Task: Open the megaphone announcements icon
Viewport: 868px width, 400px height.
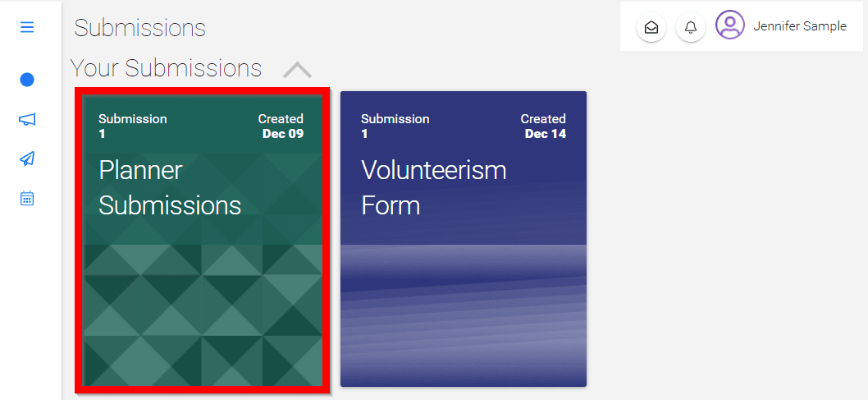Action: coord(27,119)
